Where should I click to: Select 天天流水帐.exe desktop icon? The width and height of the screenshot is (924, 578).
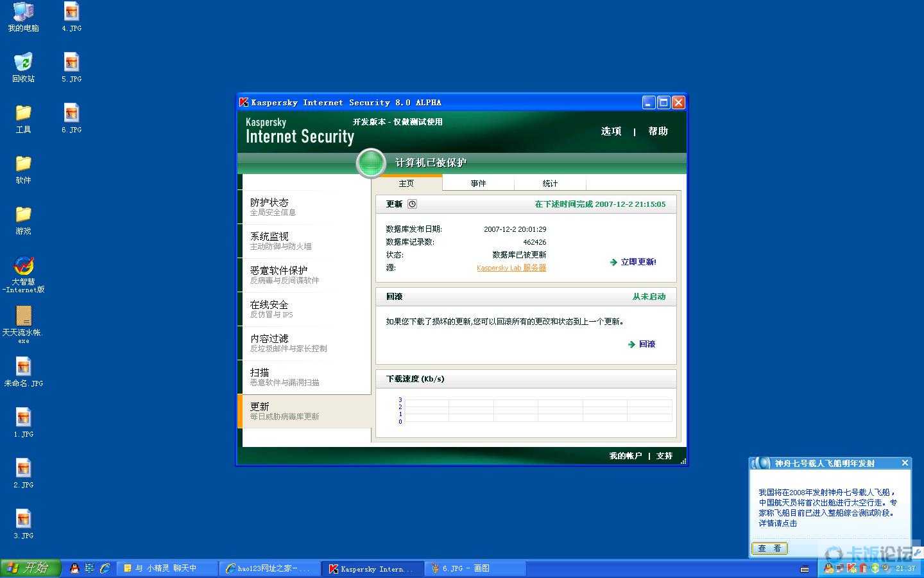coord(23,324)
